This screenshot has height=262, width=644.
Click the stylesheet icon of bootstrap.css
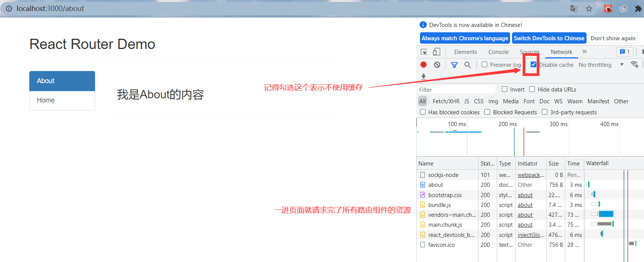423,195
